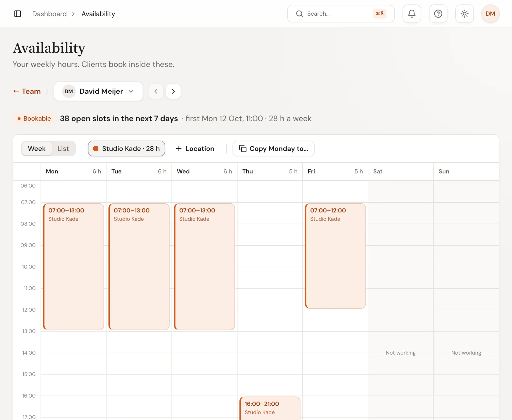Select the Thu column header

coord(270,171)
